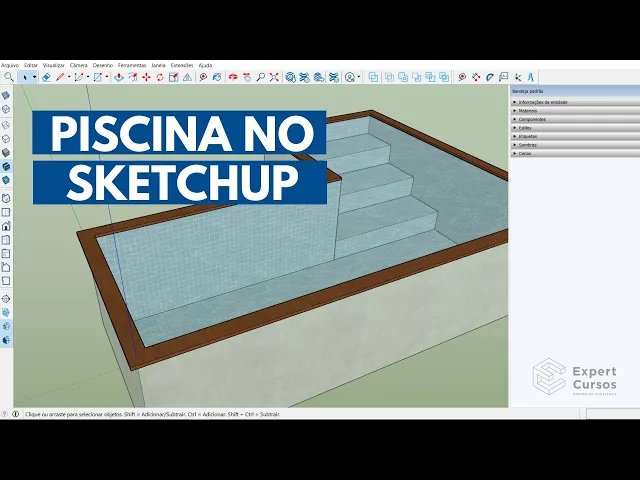
Task: Select the Push/Pull tool
Action: 119,77
